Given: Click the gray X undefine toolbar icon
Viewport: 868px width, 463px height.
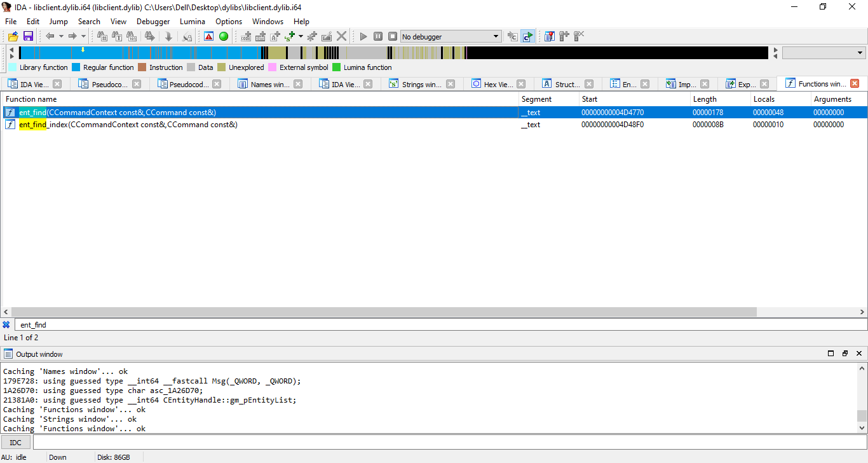Looking at the screenshot, I should coord(342,36).
